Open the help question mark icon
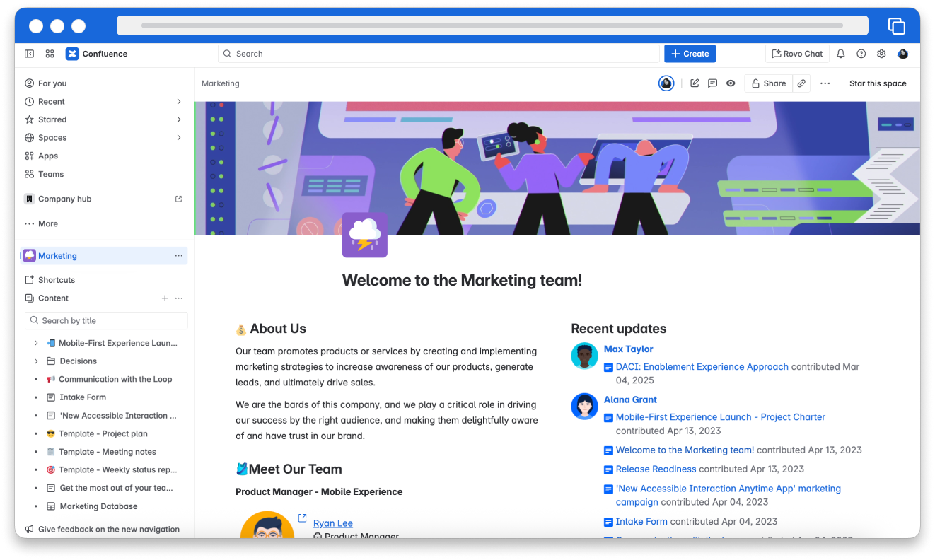 (861, 54)
